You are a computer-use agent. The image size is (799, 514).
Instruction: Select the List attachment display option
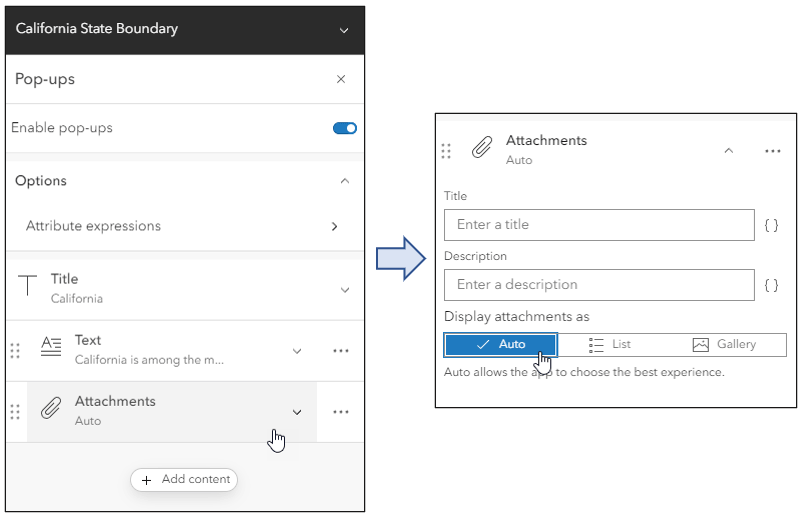[x=611, y=344]
